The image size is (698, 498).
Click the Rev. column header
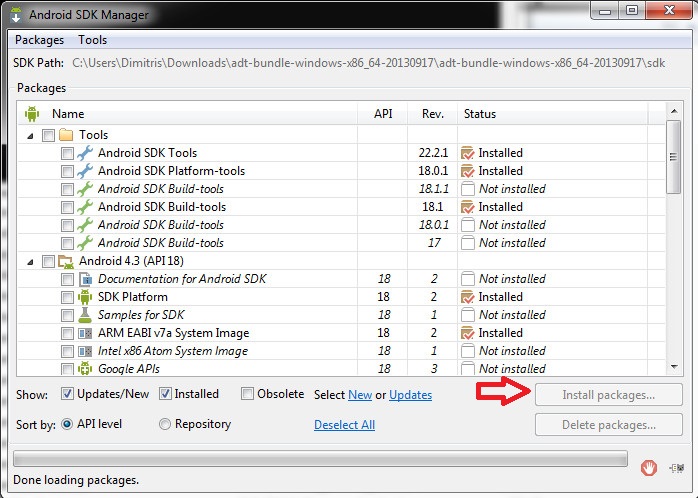(433, 114)
